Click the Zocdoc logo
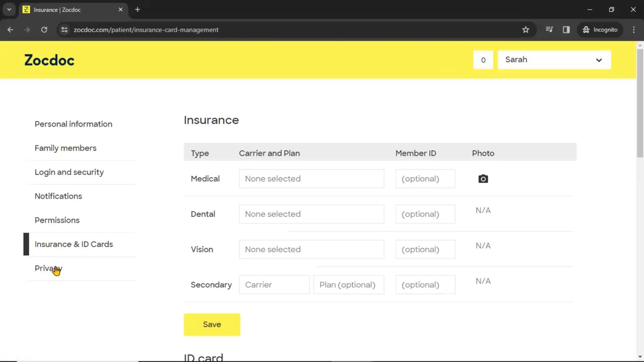 point(49,60)
